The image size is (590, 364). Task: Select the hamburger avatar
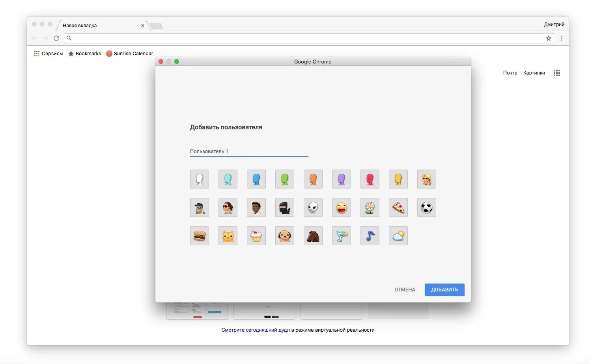pyautogui.click(x=200, y=236)
